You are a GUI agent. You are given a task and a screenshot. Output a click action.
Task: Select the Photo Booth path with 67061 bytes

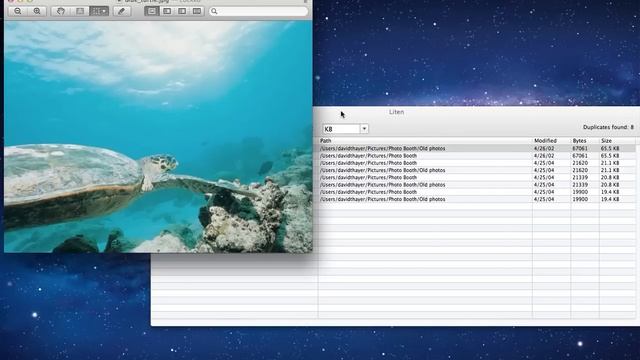(x=368, y=156)
